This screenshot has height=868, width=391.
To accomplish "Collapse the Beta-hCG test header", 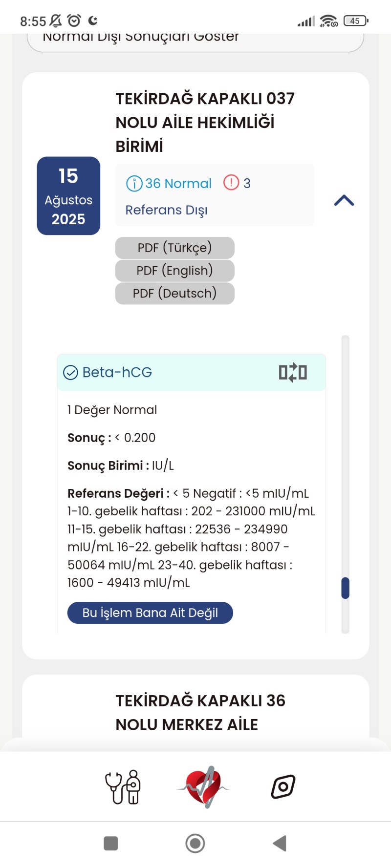I will (192, 372).
